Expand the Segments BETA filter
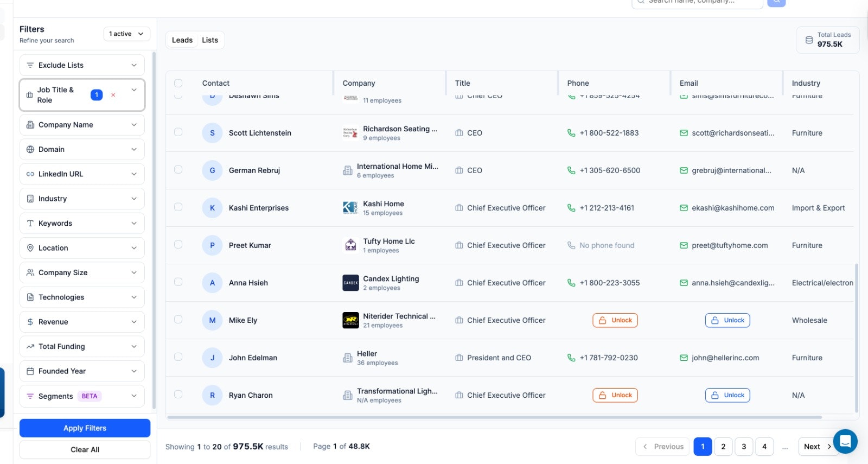This screenshot has width=868, height=464. (x=82, y=396)
